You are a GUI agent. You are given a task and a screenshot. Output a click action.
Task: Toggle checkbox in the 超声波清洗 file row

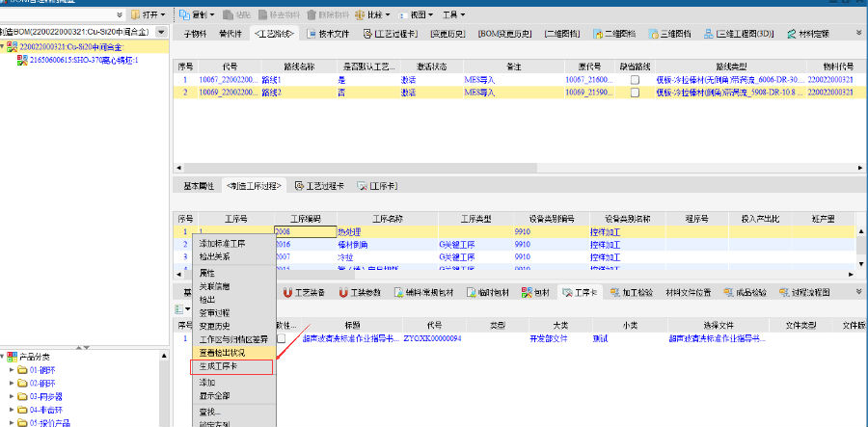point(281,339)
